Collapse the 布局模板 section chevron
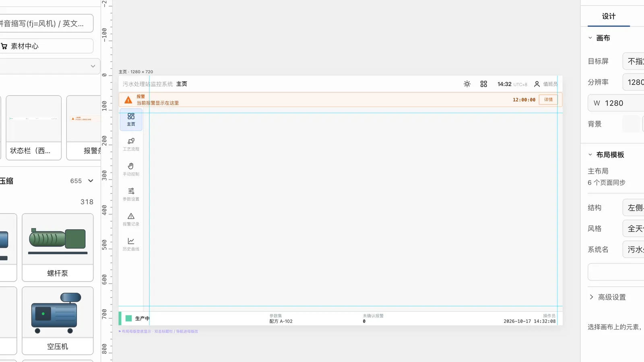The image size is (644, 362). pos(590,154)
